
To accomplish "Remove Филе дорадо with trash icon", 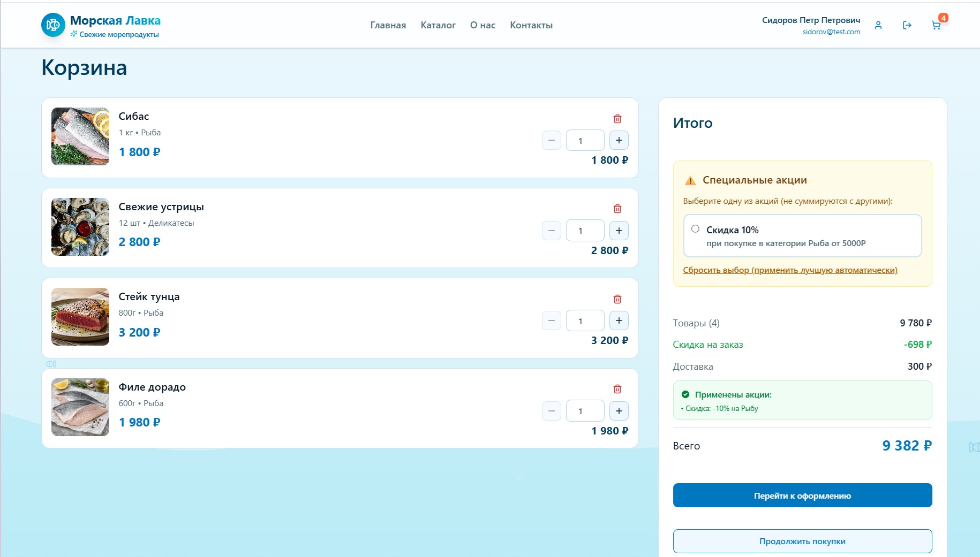I will pyautogui.click(x=617, y=389).
